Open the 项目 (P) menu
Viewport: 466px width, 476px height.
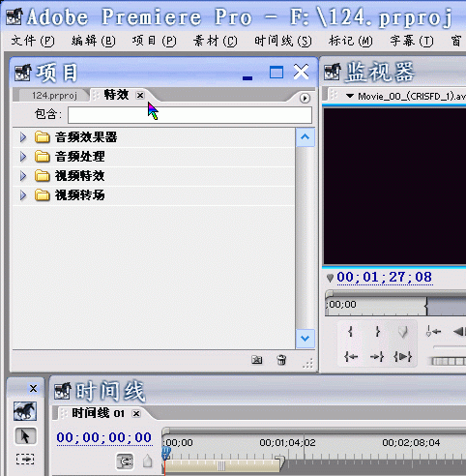(x=154, y=41)
